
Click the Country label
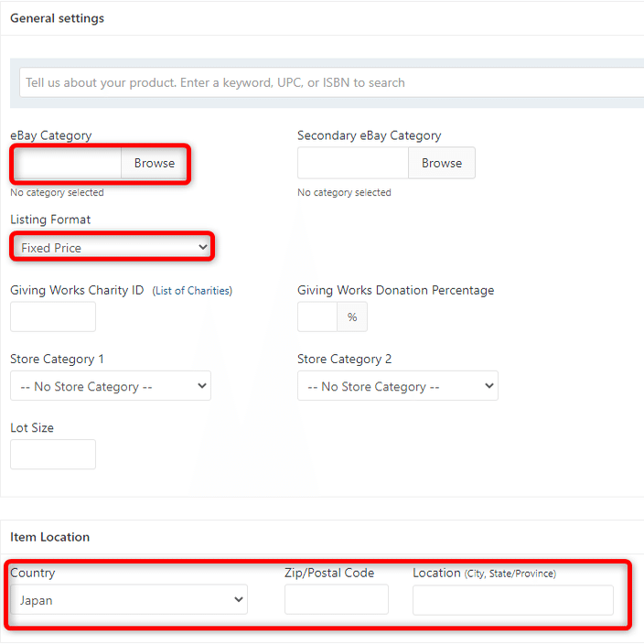tap(32, 573)
